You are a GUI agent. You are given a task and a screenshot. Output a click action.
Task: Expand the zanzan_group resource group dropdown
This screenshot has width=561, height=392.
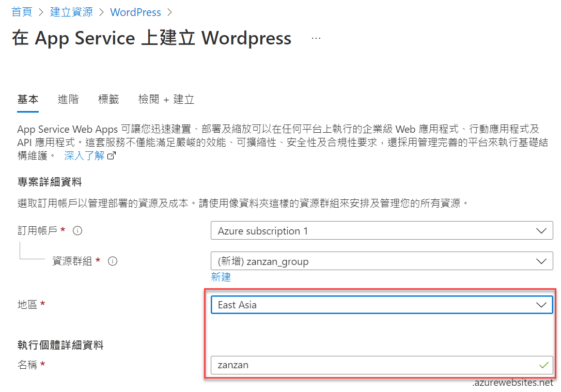click(x=382, y=261)
